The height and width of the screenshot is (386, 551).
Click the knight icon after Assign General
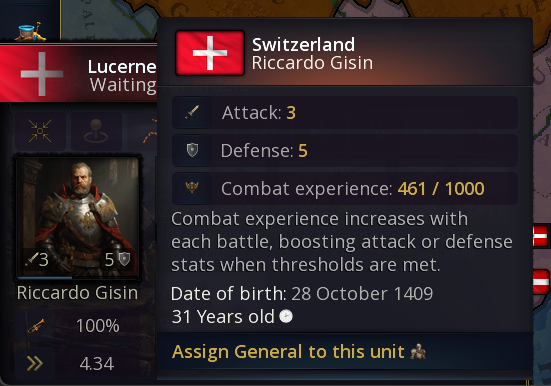click(418, 352)
